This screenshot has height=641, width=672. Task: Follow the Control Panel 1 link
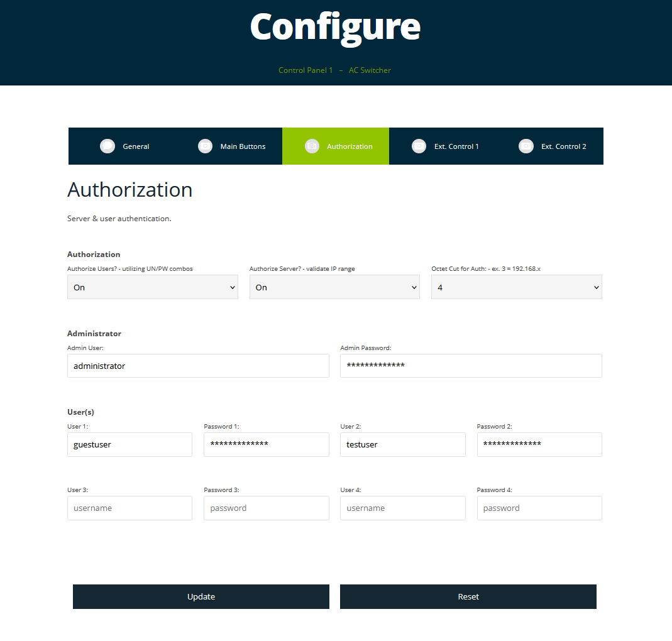(306, 70)
